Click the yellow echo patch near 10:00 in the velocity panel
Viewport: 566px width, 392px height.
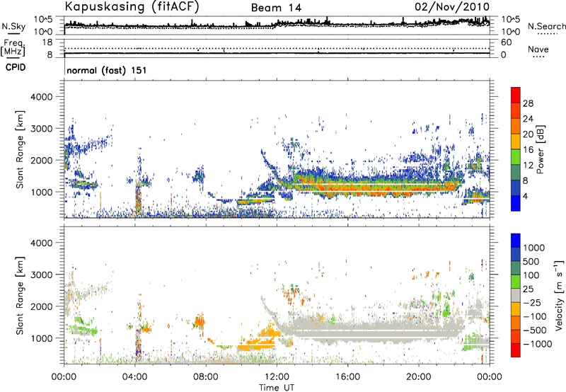[x=255, y=347]
